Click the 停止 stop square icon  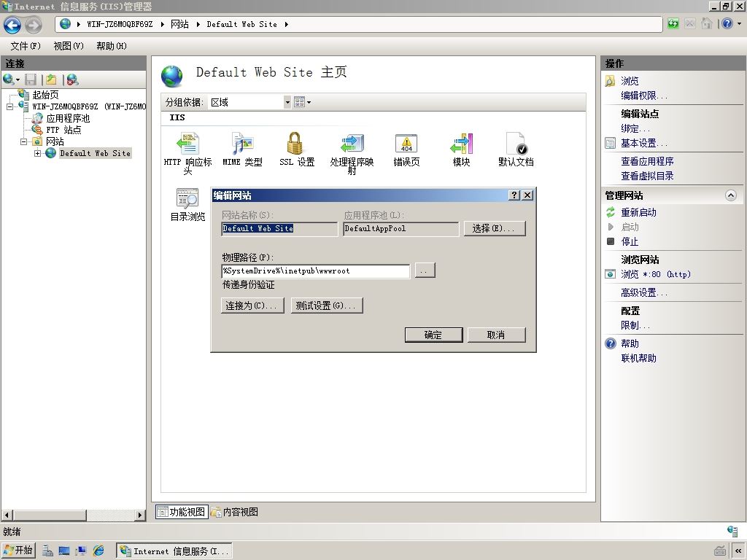611,241
